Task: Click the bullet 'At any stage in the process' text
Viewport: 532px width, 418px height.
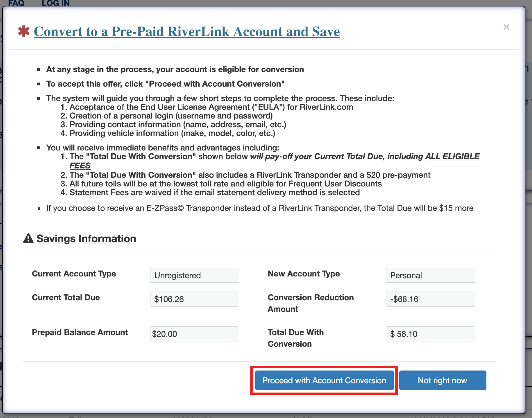Action: click(175, 70)
